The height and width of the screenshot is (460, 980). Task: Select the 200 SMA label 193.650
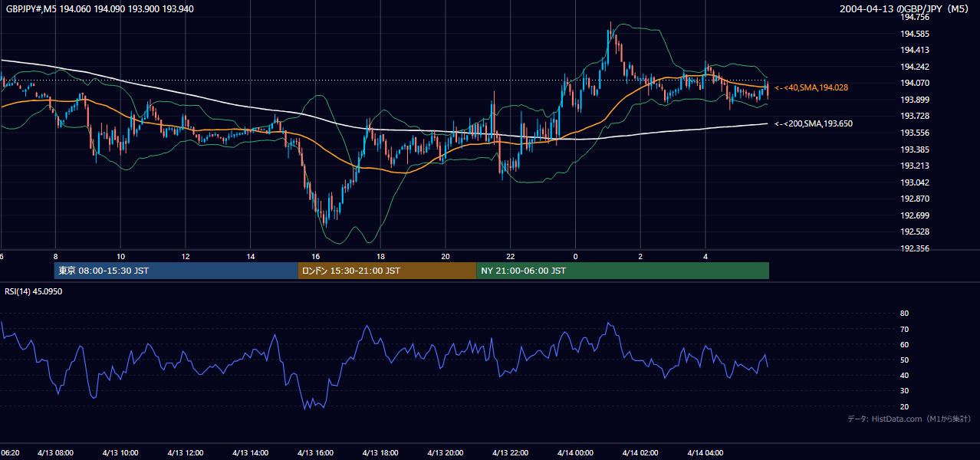pyautogui.click(x=814, y=123)
